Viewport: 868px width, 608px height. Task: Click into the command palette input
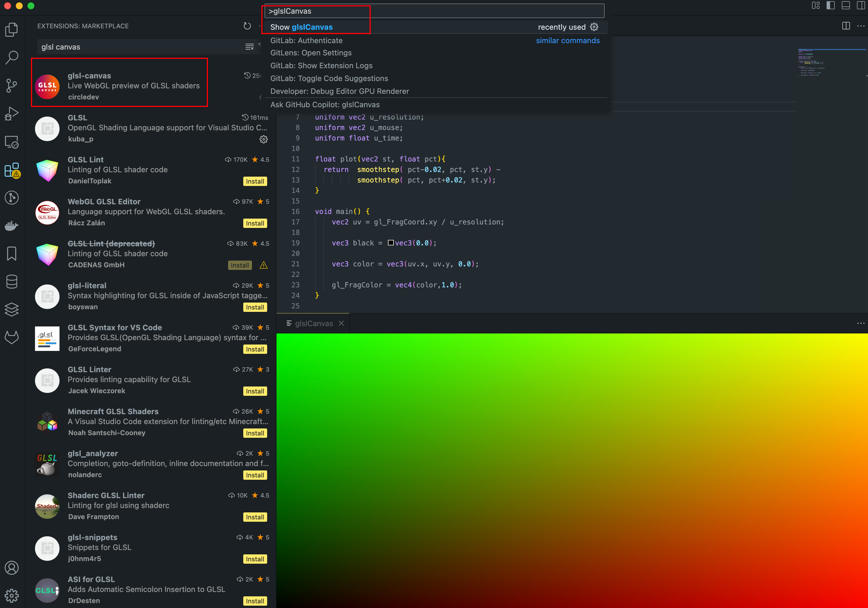[434, 11]
